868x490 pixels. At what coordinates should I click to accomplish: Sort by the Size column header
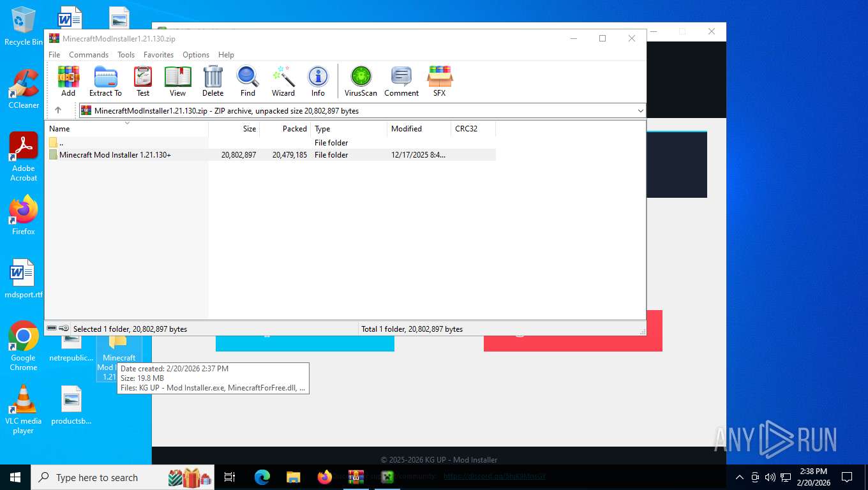click(234, 129)
